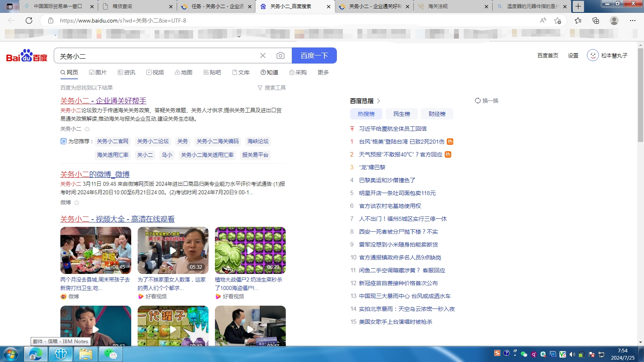Screen dimensions: 644x362
Task: Open camera image search icon
Action: pos(281,56)
